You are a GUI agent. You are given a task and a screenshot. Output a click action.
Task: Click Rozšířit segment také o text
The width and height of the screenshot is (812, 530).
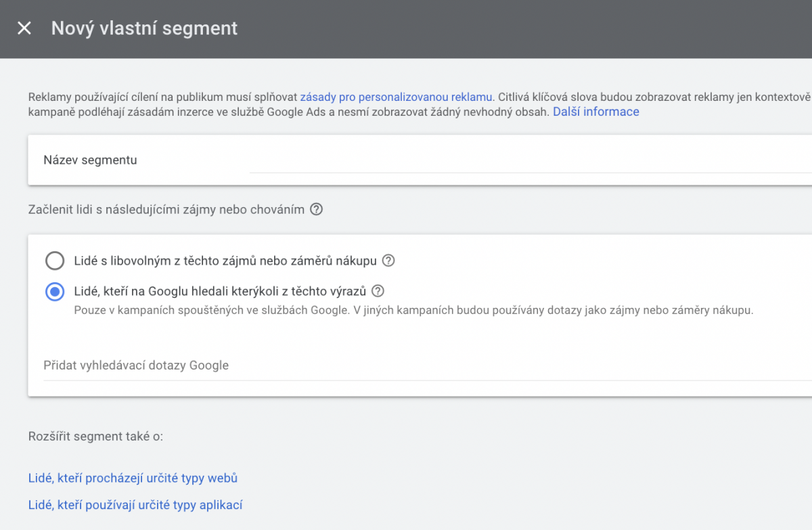pyautogui.click(x=95, y=437)
